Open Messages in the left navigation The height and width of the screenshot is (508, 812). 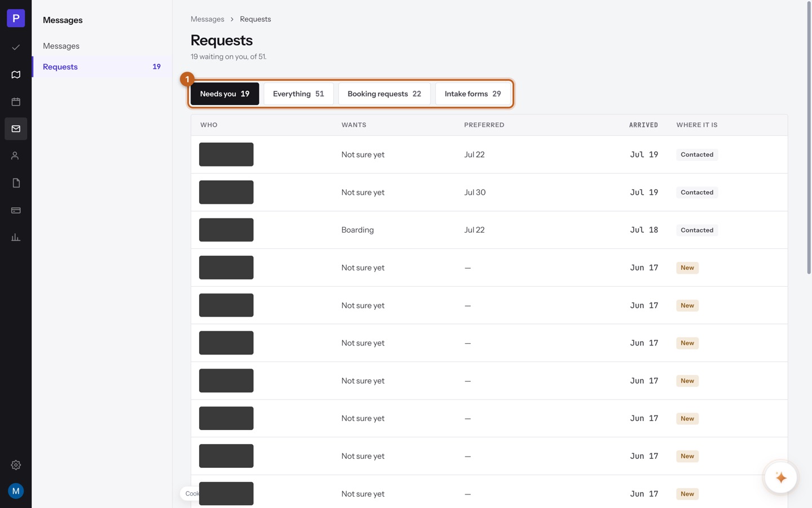point(61,46)
